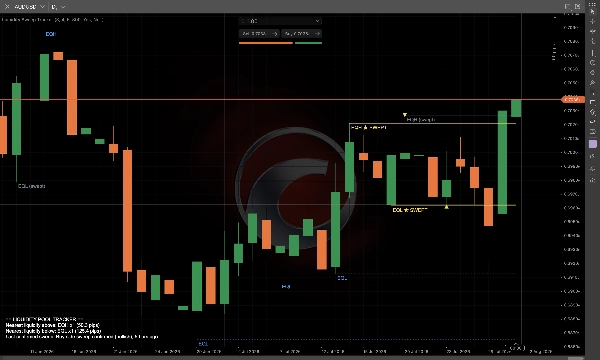
Task: Close the AUDUSD chart with the X
Action: pos(7,7)
